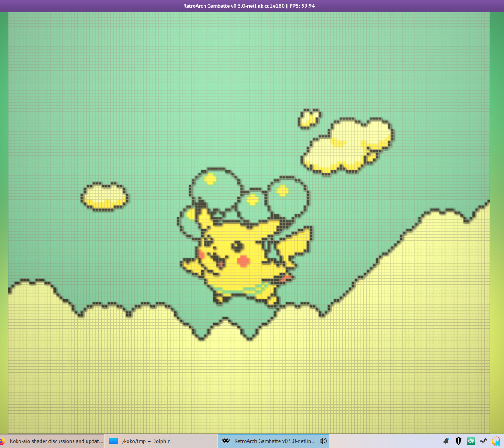Click the blue Dolphin folder icon
Viewport: 504px width, 448px height.
pyautogui.click(x=114, y=441)
